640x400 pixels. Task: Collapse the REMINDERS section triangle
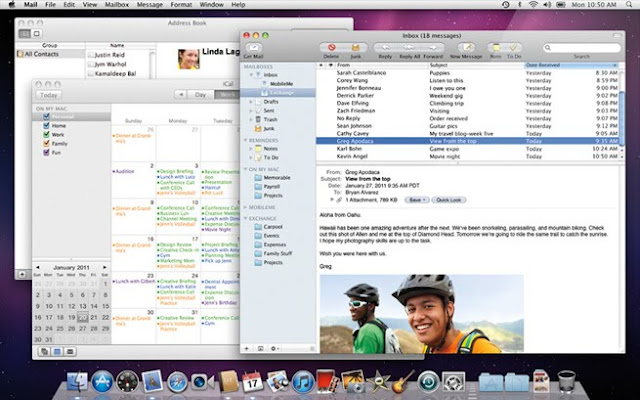[x=245, y=140]
